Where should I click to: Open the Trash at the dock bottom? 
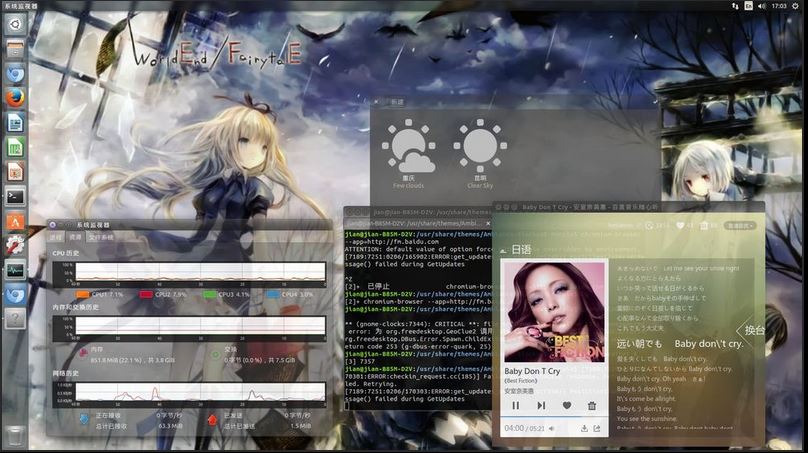[x=15, y=436]
